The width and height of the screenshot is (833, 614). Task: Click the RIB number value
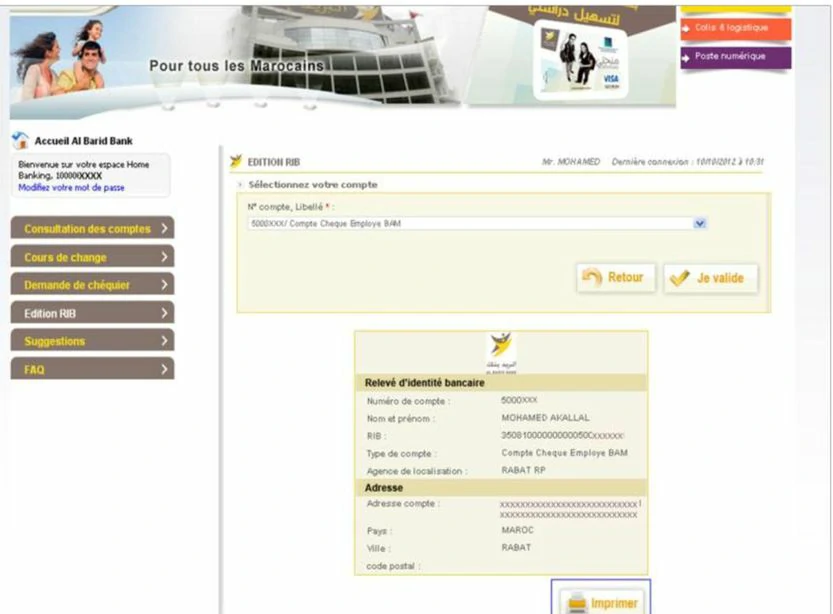pos(562,436)
